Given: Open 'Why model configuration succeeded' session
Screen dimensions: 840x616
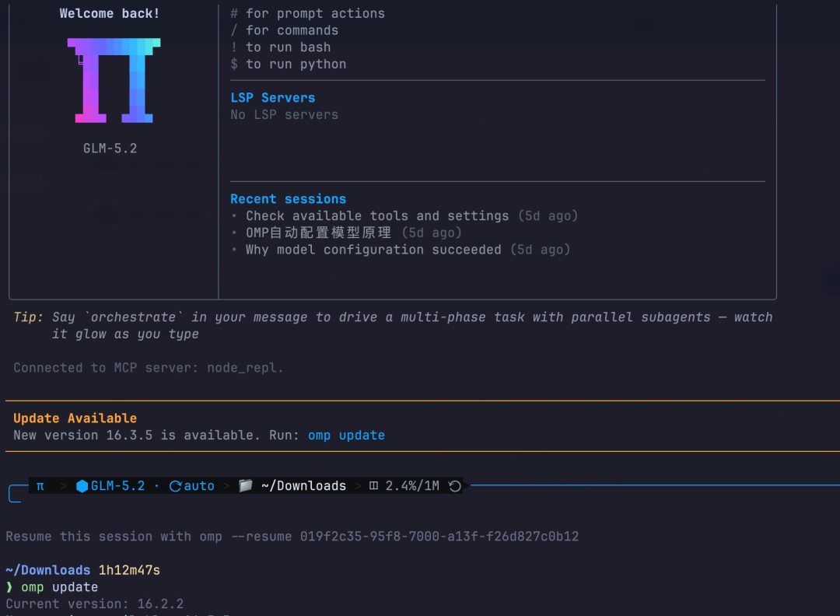Looking at the screenshot, I should 373,250.
